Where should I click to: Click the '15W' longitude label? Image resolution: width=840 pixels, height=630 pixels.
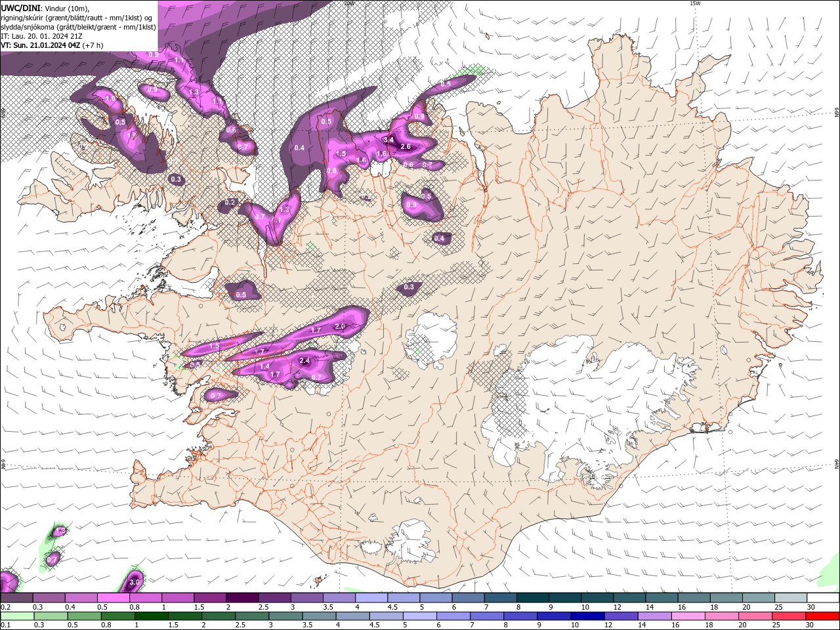pyautogui.click(x=695, y=3)
